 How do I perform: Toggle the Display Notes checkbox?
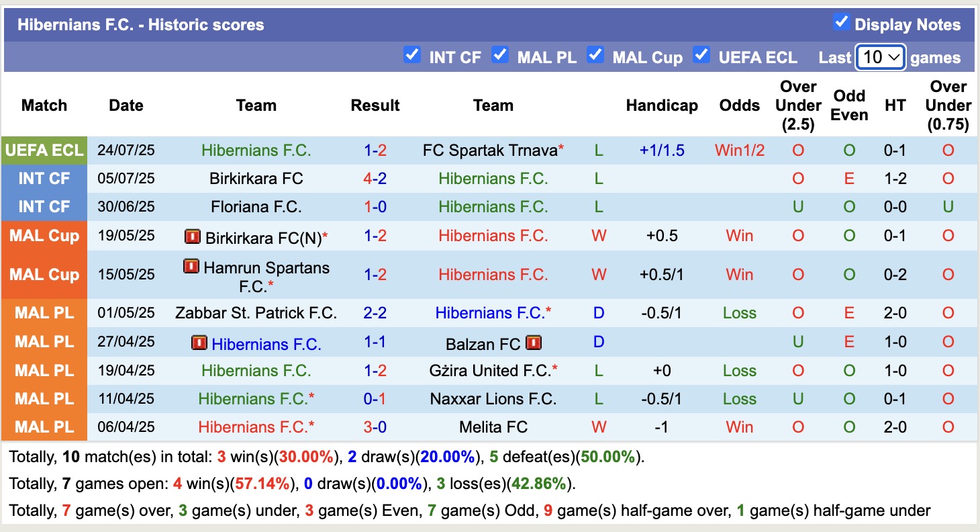(x=841, y=22)
